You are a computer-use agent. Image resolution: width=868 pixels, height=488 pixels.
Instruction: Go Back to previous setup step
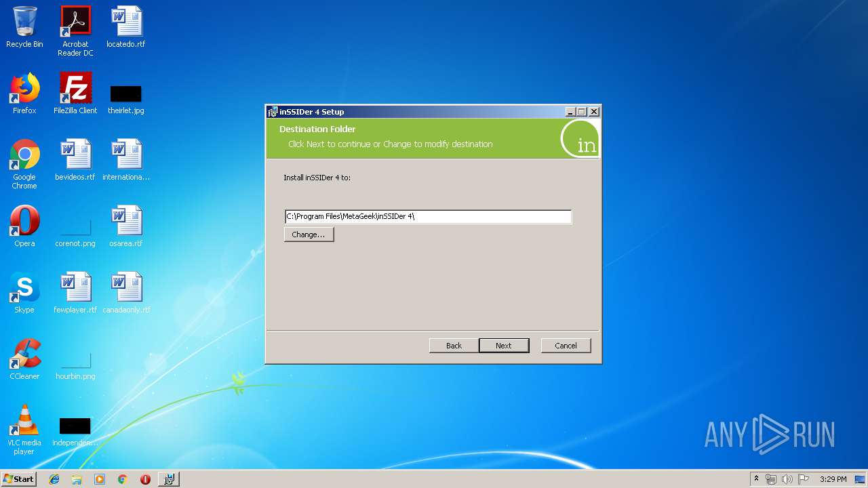tap(454, 346)
